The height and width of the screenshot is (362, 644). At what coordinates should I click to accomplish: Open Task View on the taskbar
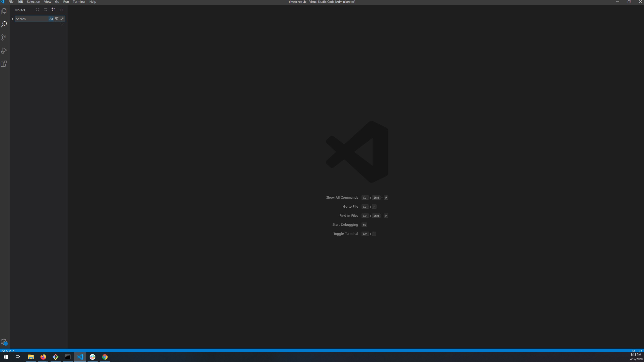(18, 357)
